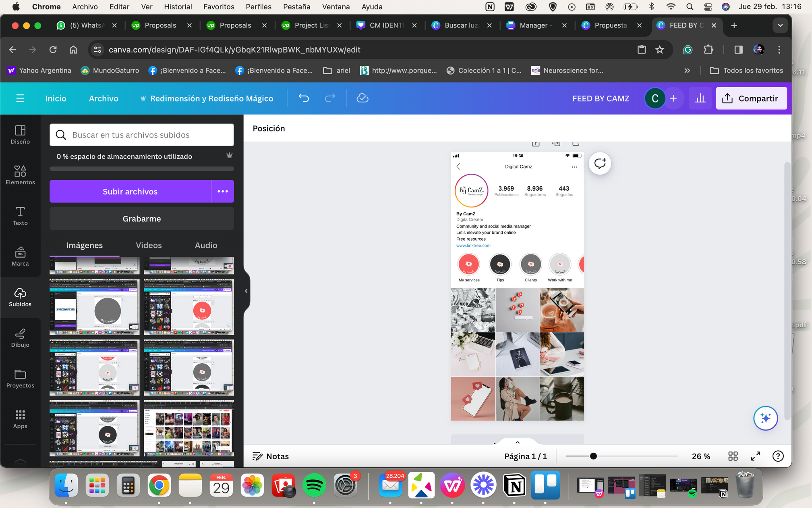
Task: Click the Subir archivos button
Action: (x=130, y=192)
